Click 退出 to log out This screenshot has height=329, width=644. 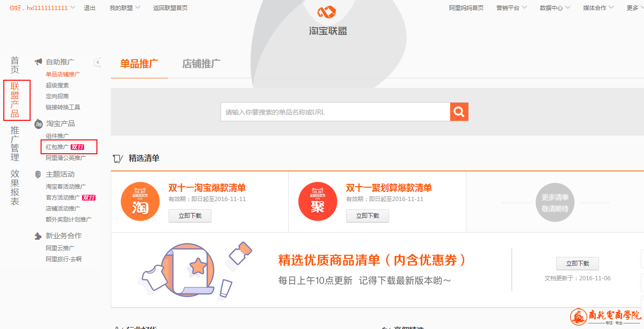(90, 8)
